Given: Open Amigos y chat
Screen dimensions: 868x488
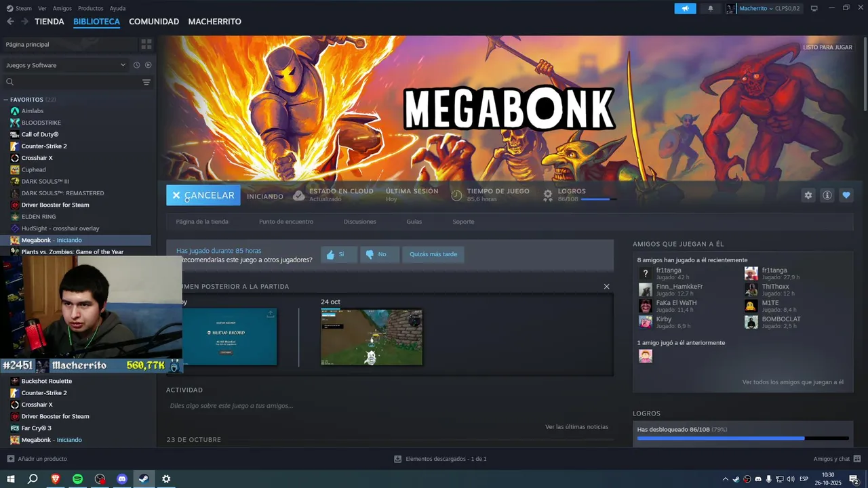Looking at the screenshot, I should (x=837, y=459).
